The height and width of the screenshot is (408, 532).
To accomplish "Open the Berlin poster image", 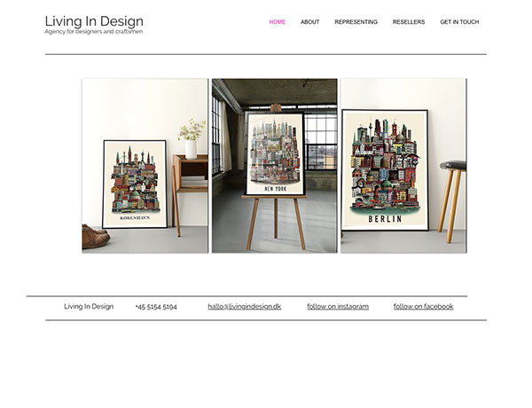I will coord(403,166).
